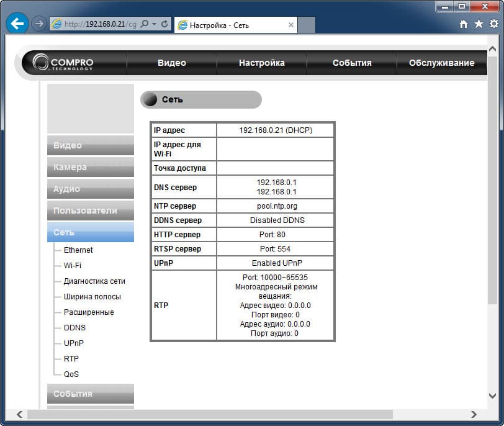Viewport: 504px width, 426px height.
Task: Click the browser Back arrow button
Action: tap(17, 23)
